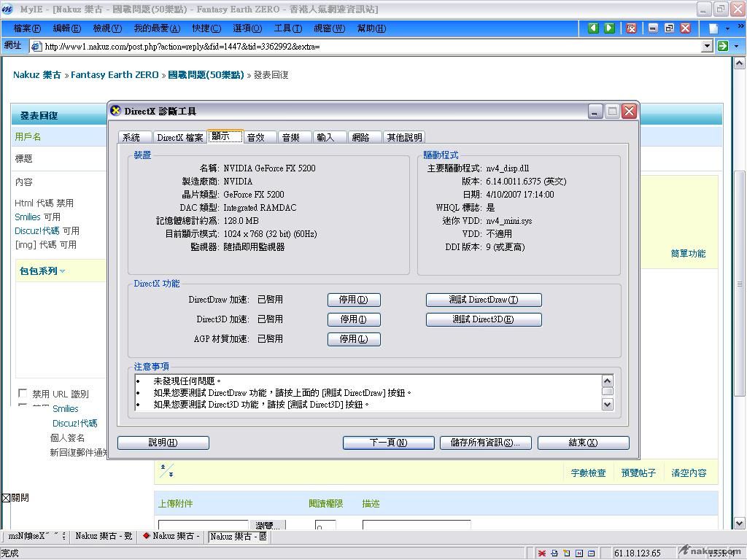
Task: Click the 關閉 crossed box on left side
Action: 6,498
